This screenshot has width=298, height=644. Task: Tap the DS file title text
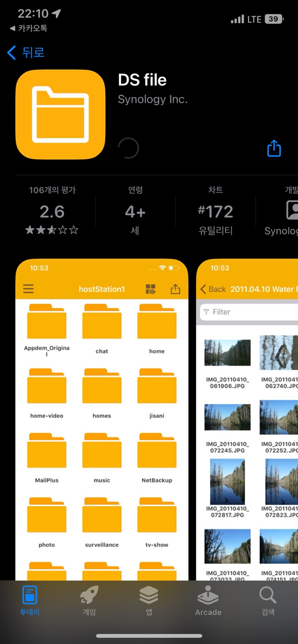pyautogui.click(x=142, y=80)
